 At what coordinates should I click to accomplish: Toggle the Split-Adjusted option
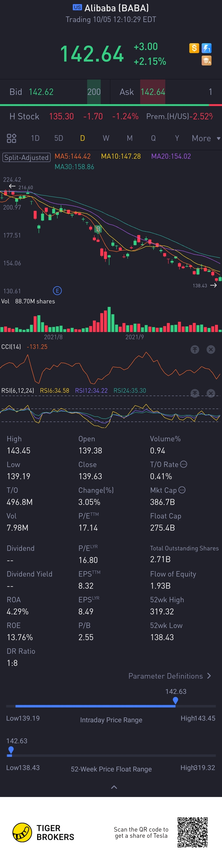[27, 157]
